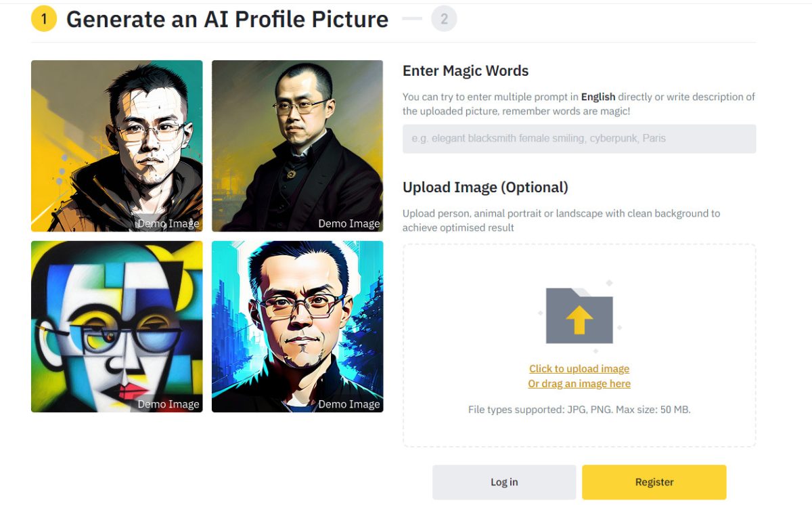Click the "Or drag an image here" link
812x505 pixels.
tap(579, 384)
